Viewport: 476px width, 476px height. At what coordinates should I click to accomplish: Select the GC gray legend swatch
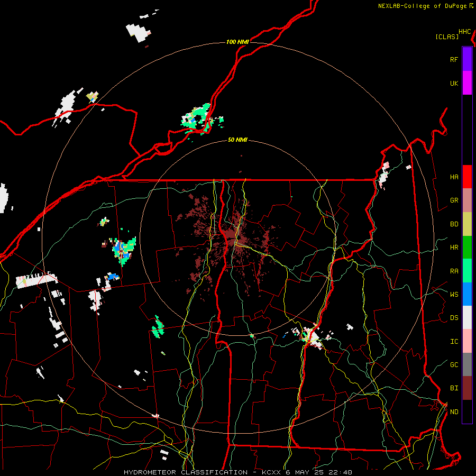467,364
